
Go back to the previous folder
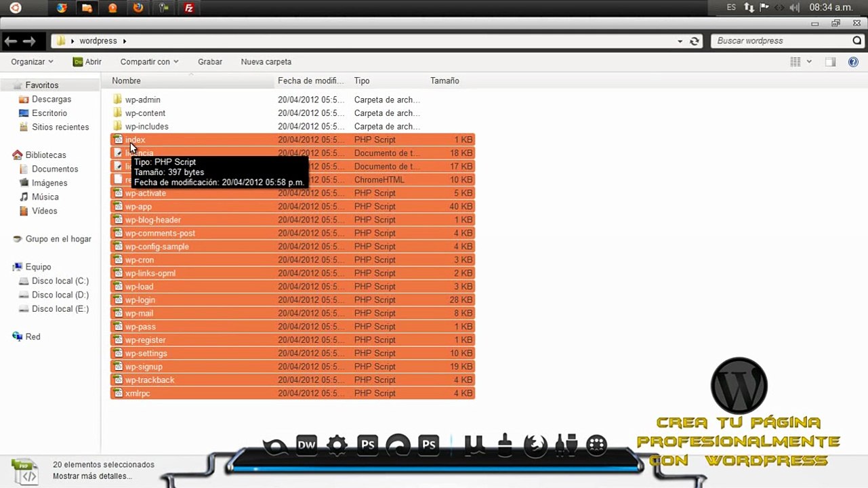10,41
